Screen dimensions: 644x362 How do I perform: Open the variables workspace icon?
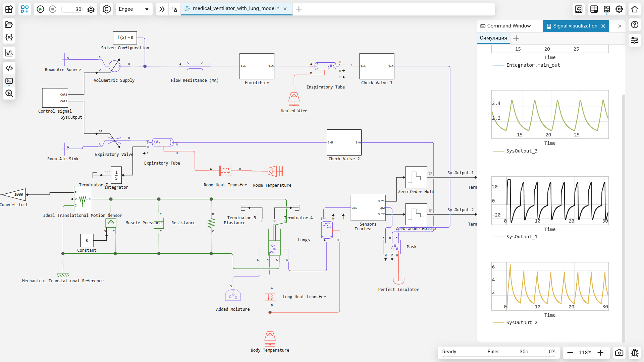pyautogui.click(x=9, y=37)
